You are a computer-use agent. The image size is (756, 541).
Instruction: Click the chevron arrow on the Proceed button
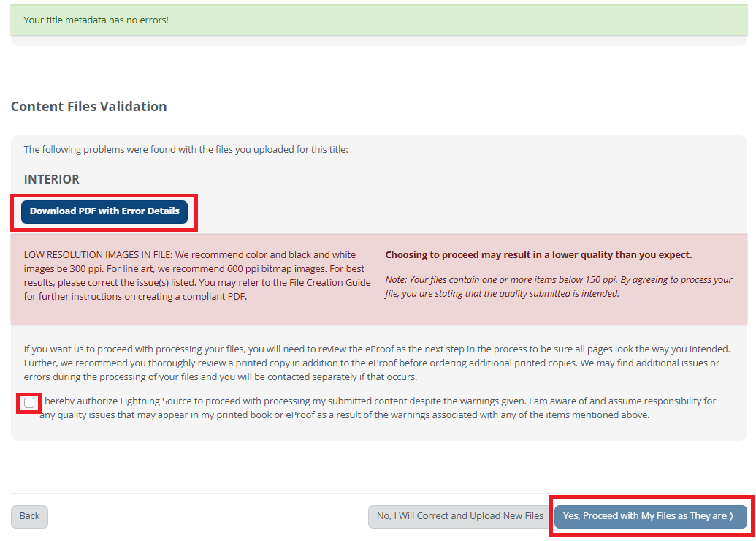coord(731,516)
